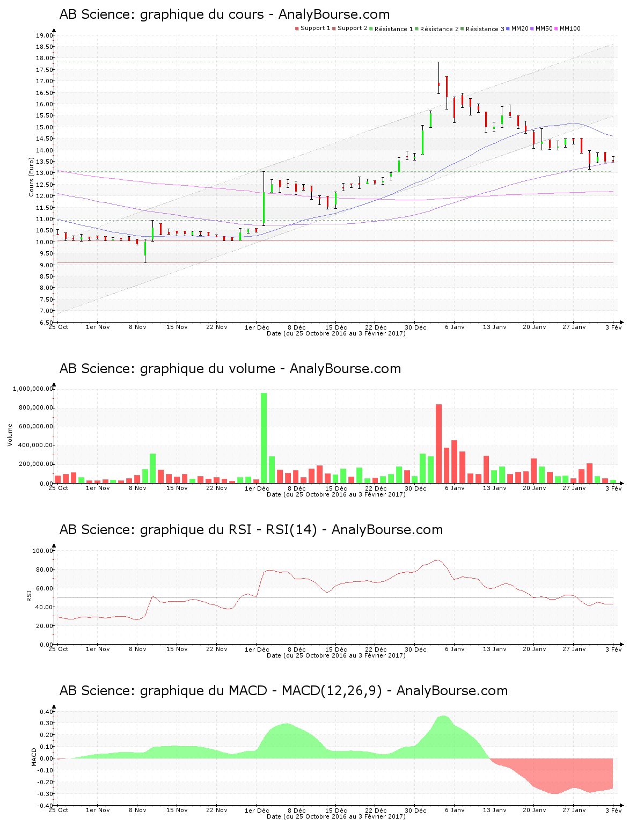The width and height of the screenshot is (644, 832).
Task: Click the '6.50' price axis value
Action: (46, 323)
